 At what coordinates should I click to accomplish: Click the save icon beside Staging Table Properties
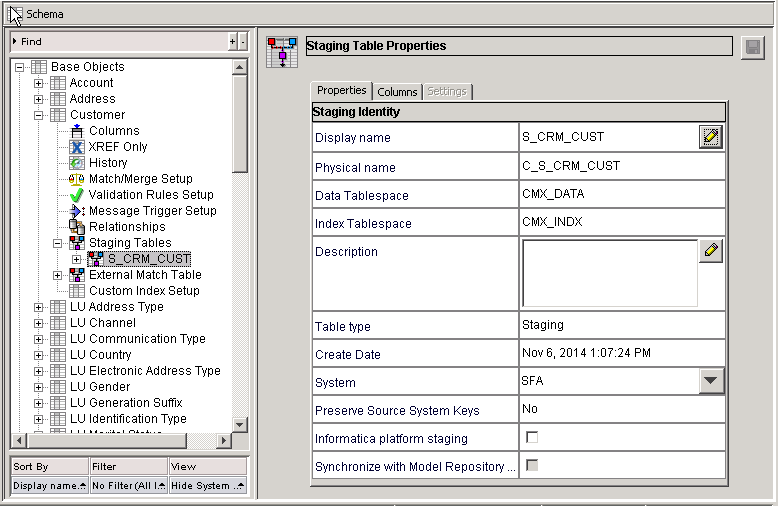click(753, 48)
